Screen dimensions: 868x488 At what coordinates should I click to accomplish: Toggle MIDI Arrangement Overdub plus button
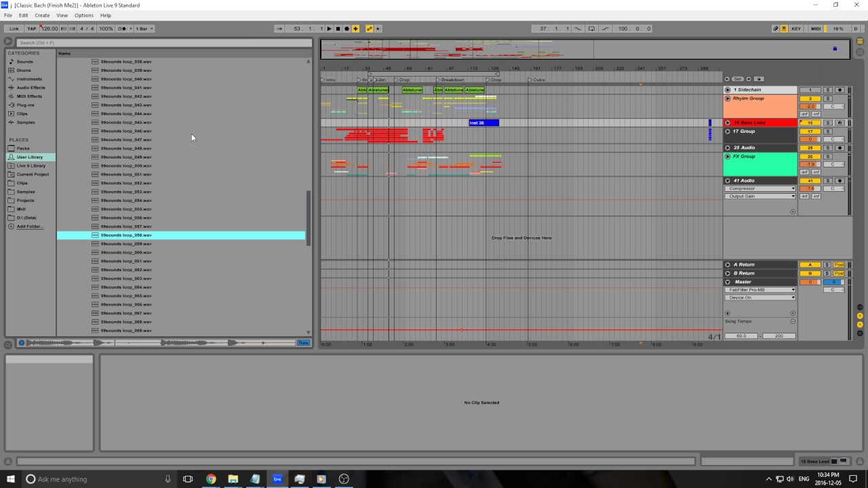355,28
